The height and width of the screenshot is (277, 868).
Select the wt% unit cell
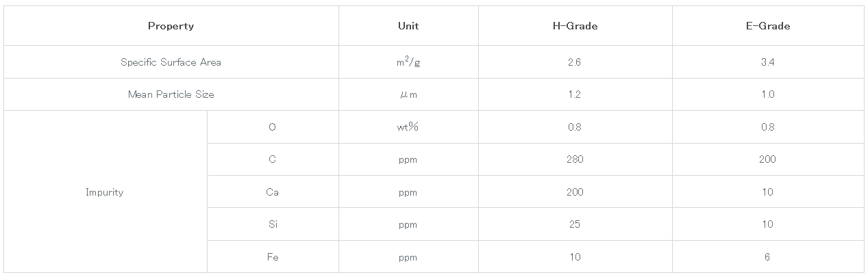pos(408,127)
